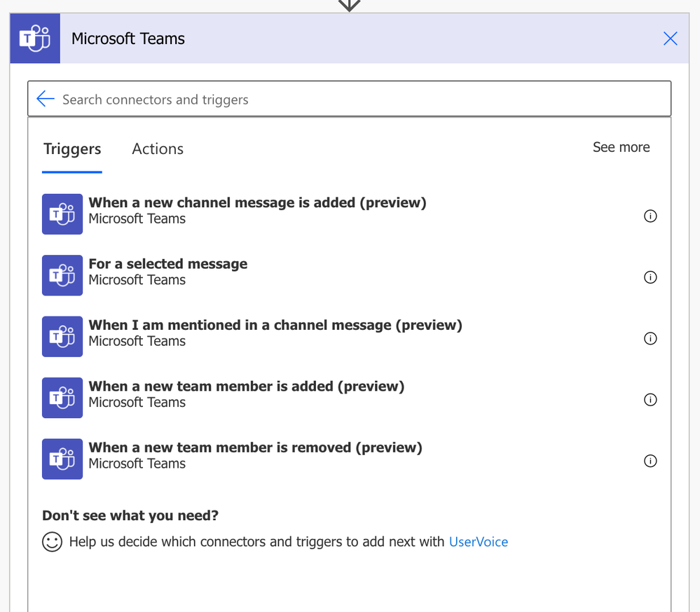Screen dimensions: 700x612
Task: Click Teams icon for selected message trigger
Action: [62, 275]
